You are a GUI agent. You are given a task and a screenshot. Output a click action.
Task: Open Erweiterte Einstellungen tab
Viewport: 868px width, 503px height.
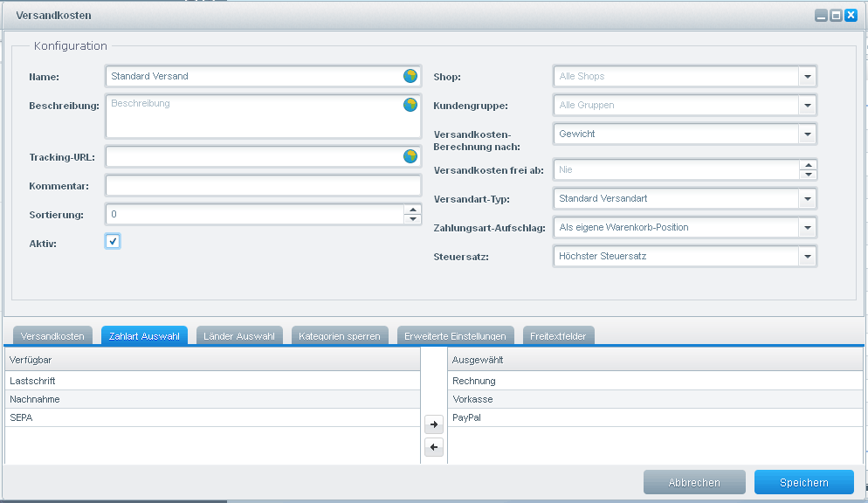coord(455,336)
